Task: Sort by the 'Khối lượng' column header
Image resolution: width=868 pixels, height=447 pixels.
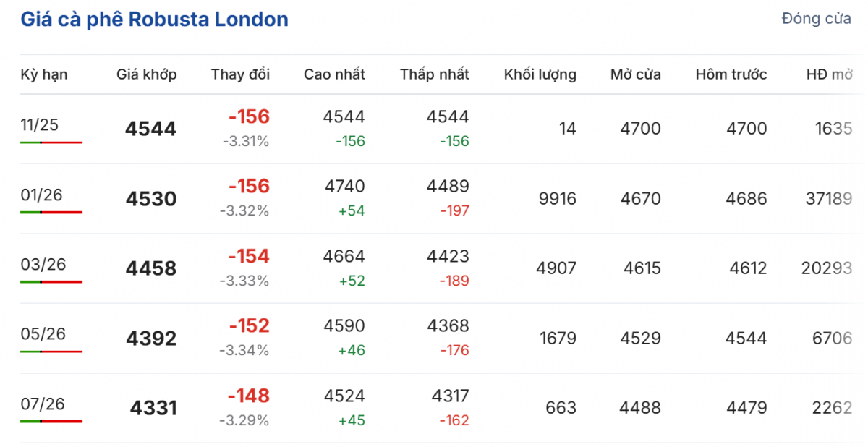Action: click(x=540, y=74)
